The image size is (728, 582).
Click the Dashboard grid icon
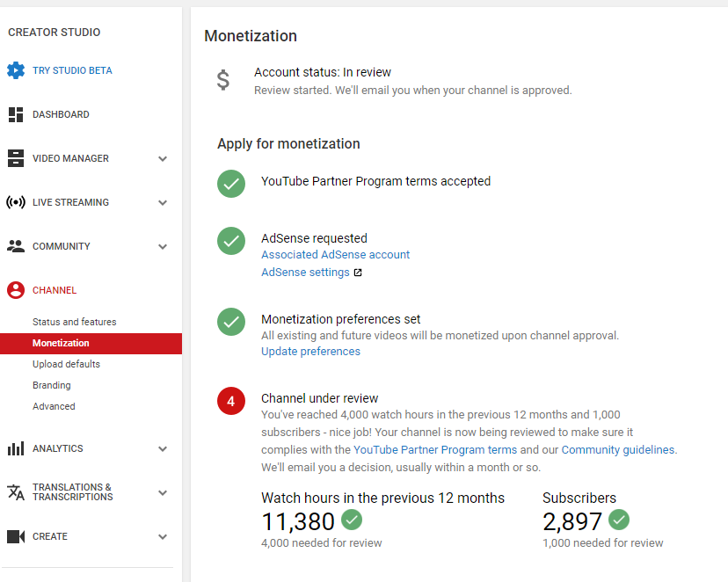[16, 114]
